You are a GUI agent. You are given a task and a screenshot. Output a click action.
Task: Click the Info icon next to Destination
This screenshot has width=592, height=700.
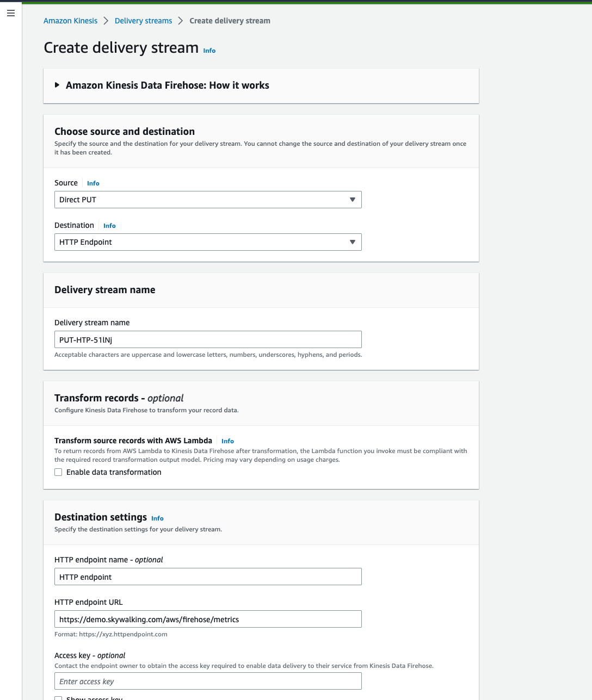tap(109, 226)
